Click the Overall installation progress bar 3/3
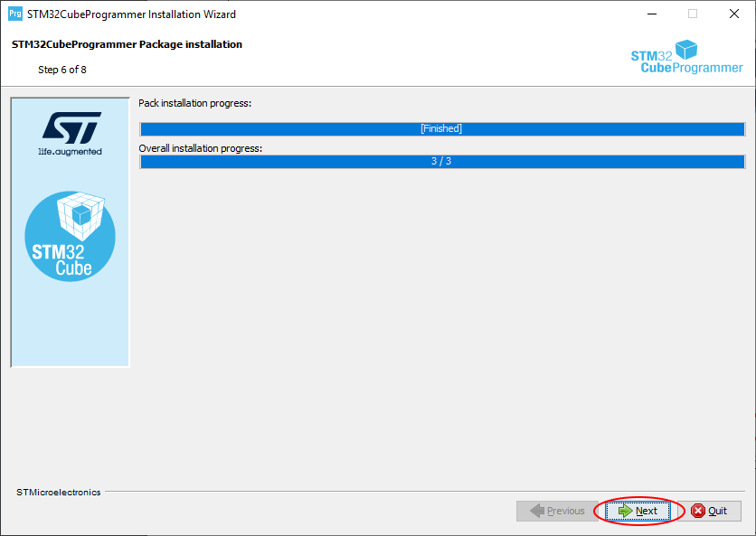Screen dimensions: 756x536 [441, 161]
